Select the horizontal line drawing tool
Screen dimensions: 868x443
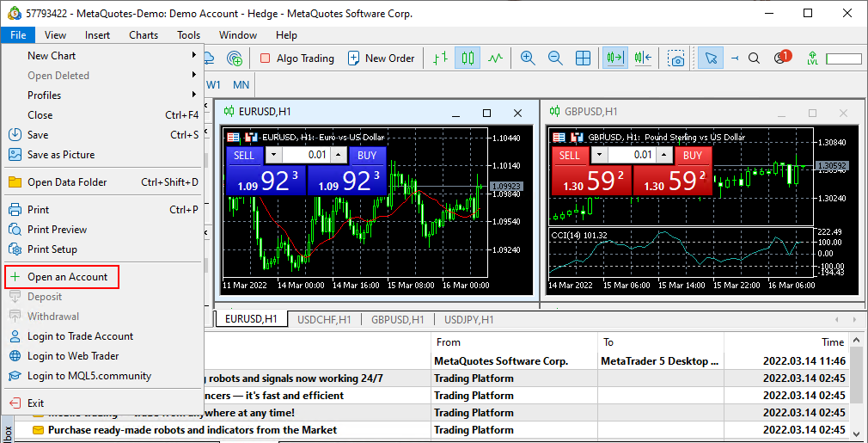pos(735,58)
